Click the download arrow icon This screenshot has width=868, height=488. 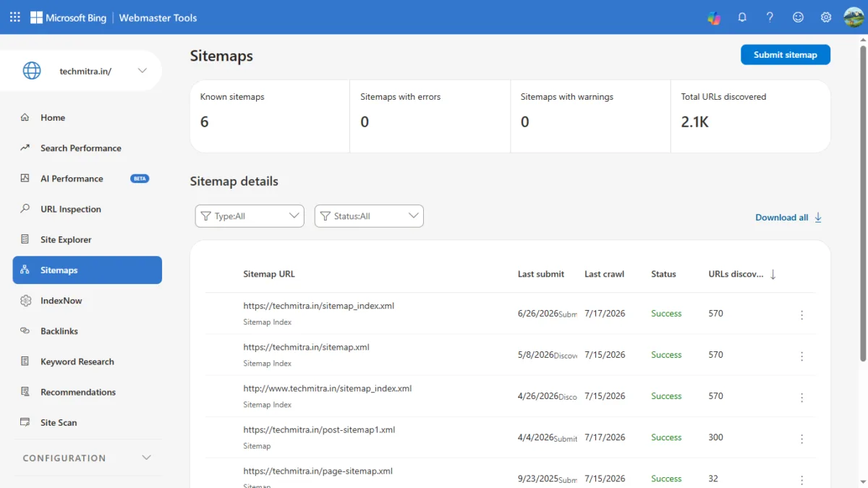coord(819,217)
